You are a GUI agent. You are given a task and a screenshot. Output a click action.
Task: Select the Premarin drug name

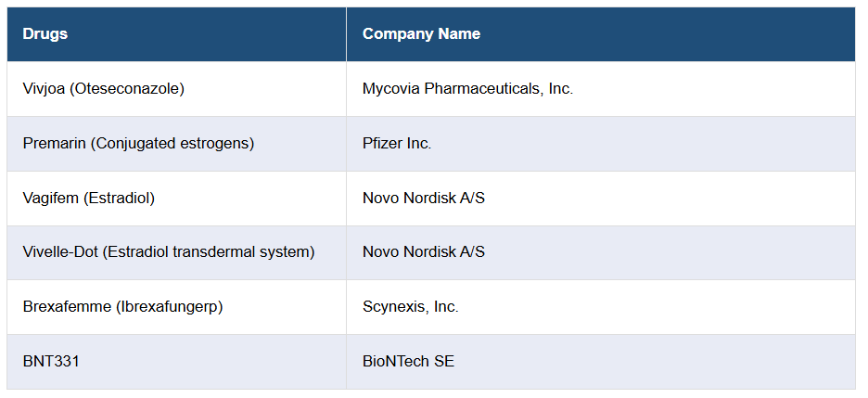52,144
